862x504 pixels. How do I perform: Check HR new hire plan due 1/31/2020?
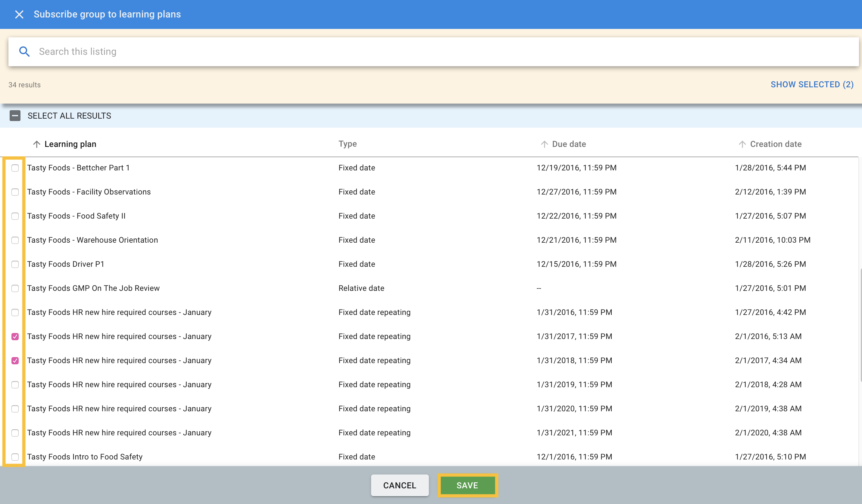click(15, 409)
